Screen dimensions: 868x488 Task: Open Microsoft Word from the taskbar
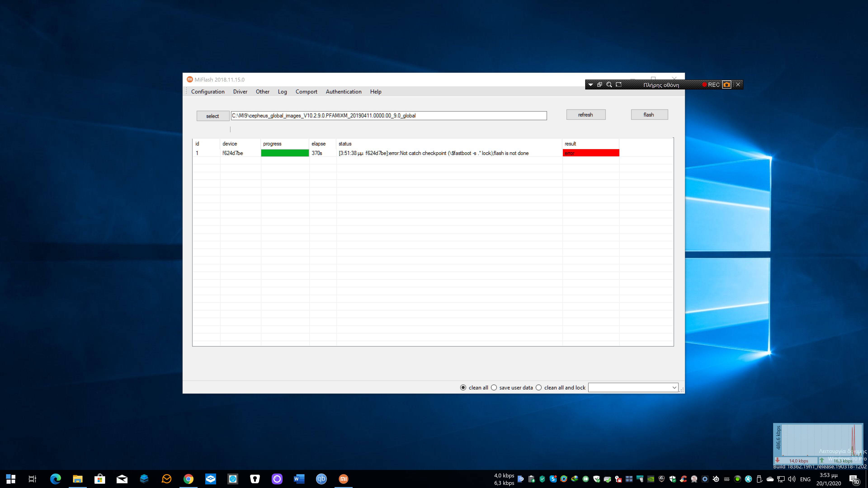[299, 479]
